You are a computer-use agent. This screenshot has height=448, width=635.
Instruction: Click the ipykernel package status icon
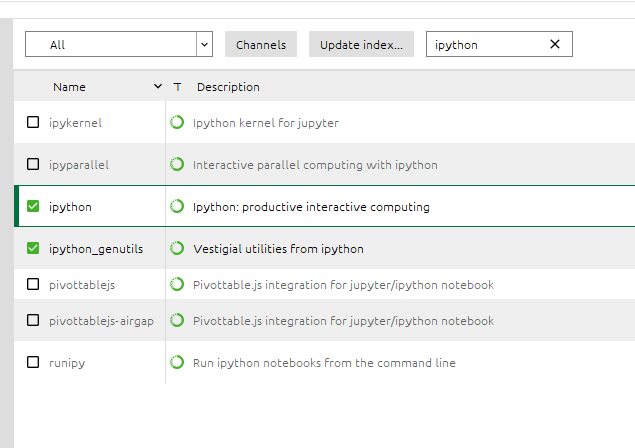coord(177,123)
